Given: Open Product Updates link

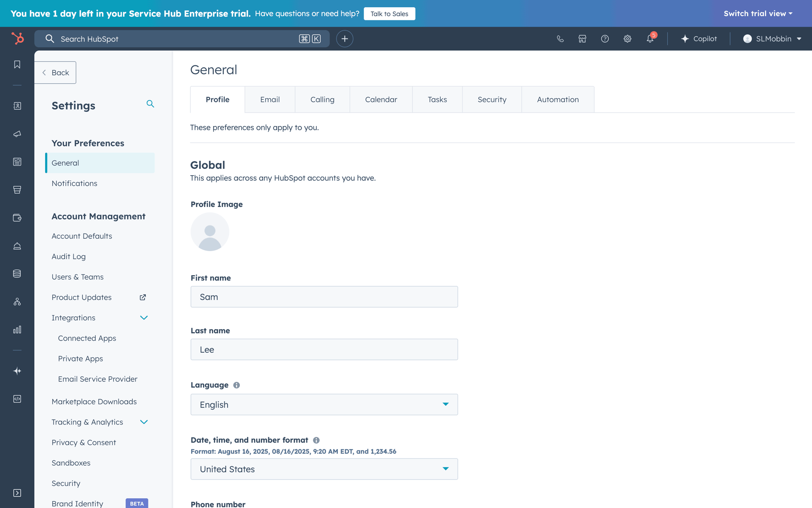Looking at the screenshot, I should 82,297.
